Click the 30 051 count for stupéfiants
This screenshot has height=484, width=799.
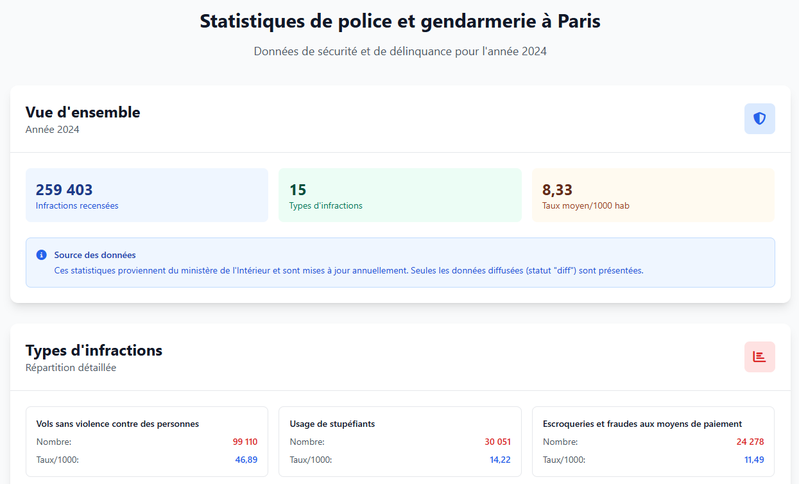(497, 442)
